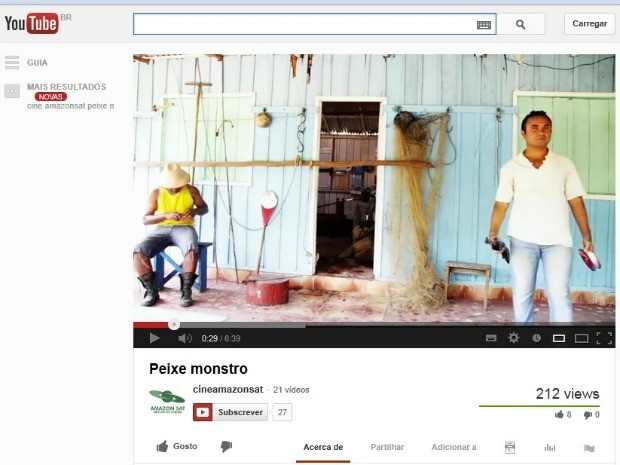Viewport: 620px width, 465px height.
Task: Click the YouTube logo
Action: [x=31, y=23]
